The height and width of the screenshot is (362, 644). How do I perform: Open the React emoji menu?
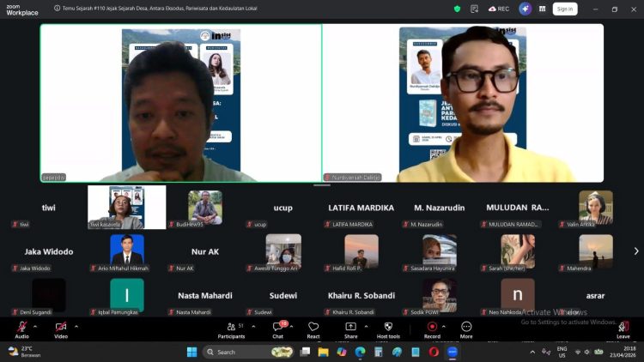pos(313,327)
